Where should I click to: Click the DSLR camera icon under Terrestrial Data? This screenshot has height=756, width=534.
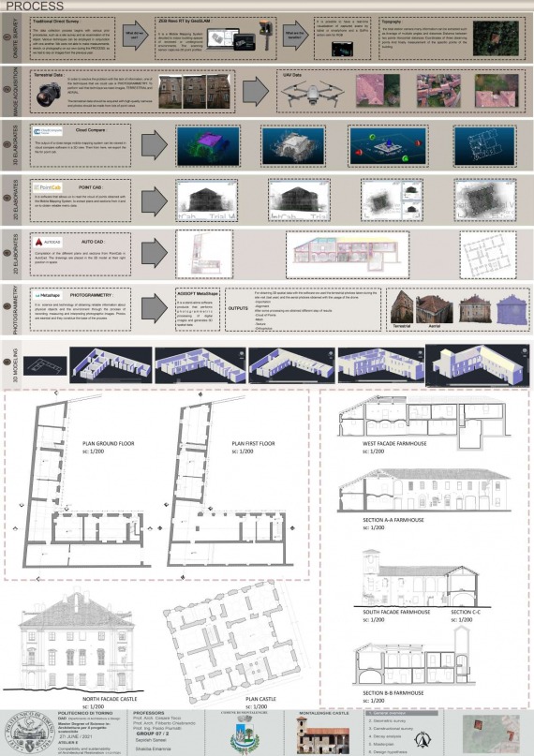point(49,95)
